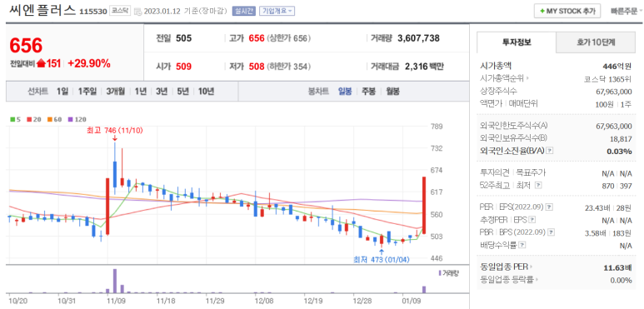Expand the 빠른주문 menu
Image resolution: width=644 pixels, height=309 pixels.
pos(627,11)
